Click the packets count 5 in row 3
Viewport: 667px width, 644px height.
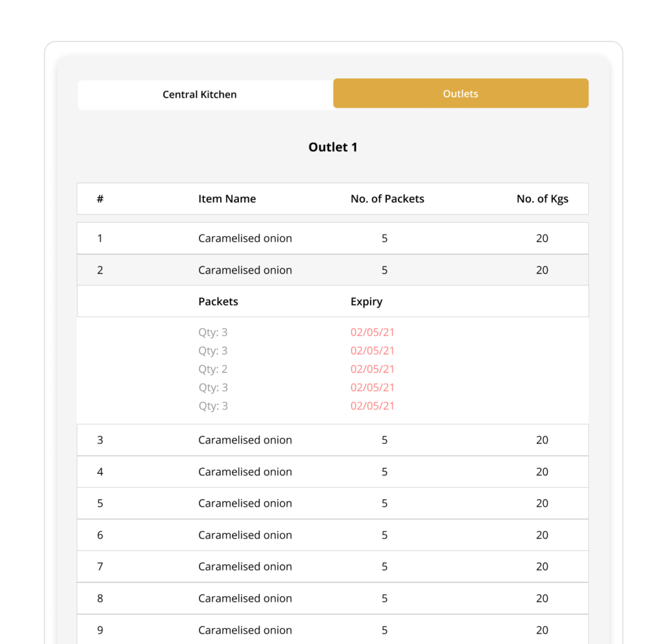pos(384,440)
